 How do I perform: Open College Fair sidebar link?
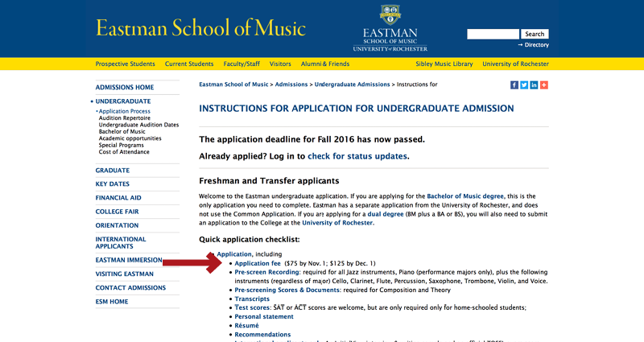(117, 212)
